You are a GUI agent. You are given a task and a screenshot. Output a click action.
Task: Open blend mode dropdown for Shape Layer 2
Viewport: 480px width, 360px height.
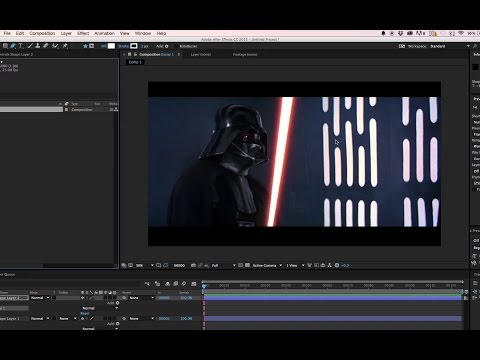tap(40, 298)
